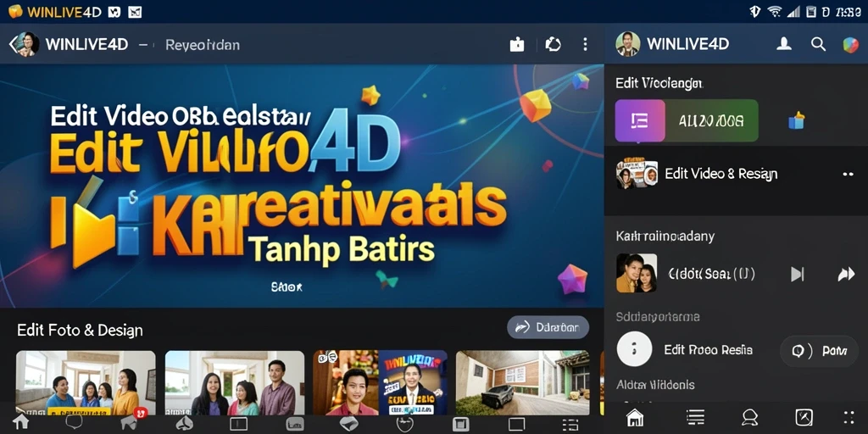The image size is (868, 434).
Task: Click the Wi-Fi icon in status bar
Action: 774,12
